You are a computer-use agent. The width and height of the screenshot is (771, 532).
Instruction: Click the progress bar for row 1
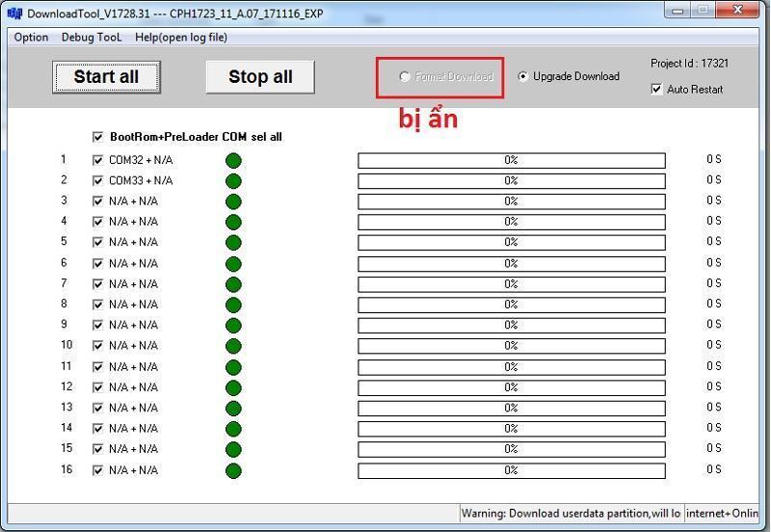click(511, 161)
